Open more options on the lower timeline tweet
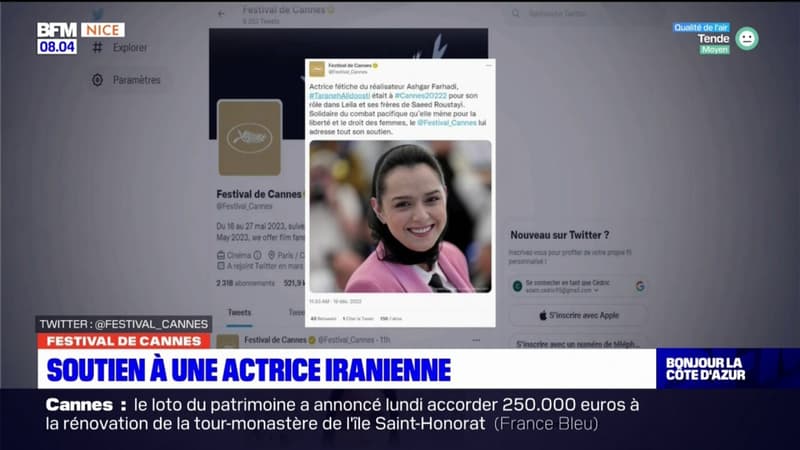 [476, 340]
